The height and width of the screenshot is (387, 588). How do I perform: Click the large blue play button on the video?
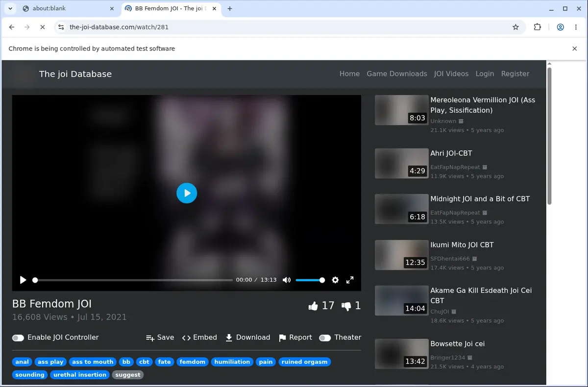(x=187, y=193)
